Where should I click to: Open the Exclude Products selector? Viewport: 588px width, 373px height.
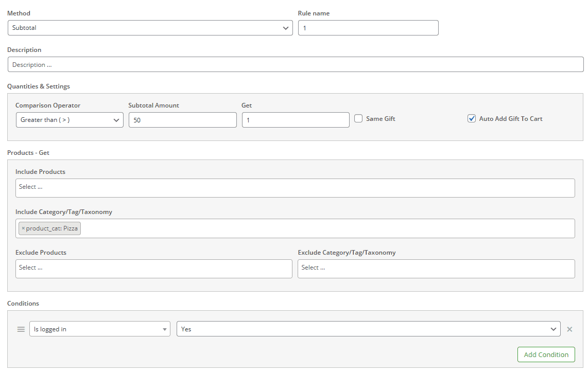pyautogui.click(x=154, y=269)
